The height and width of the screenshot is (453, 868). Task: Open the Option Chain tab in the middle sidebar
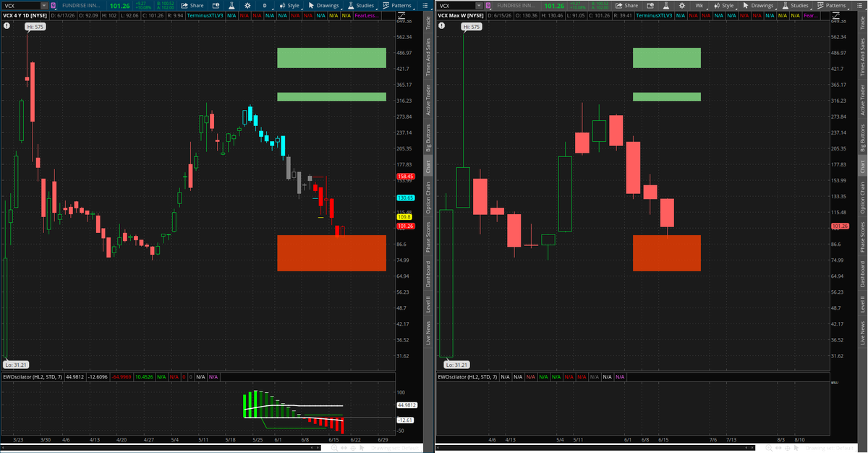point(428,198)
